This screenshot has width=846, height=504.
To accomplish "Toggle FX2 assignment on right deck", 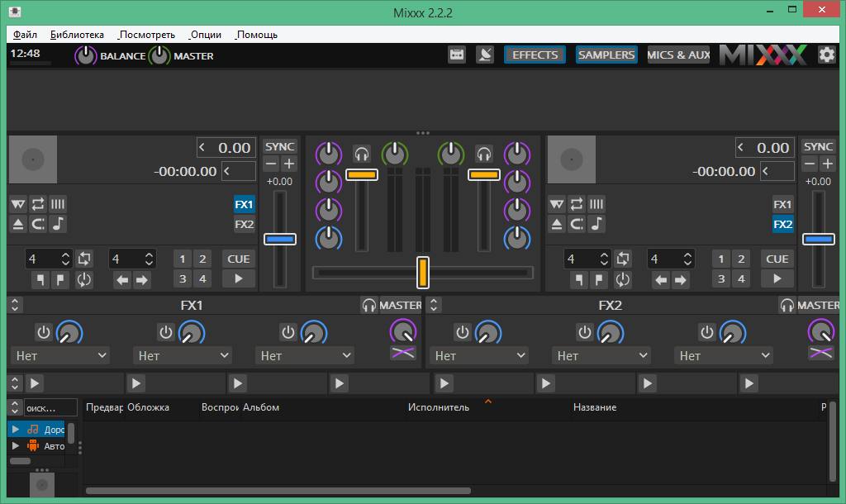I will coord(782,224).
